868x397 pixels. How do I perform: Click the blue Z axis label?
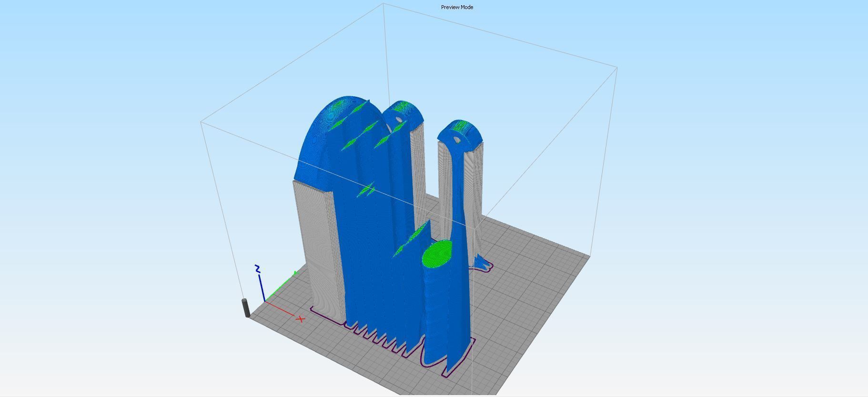point(258,269)
